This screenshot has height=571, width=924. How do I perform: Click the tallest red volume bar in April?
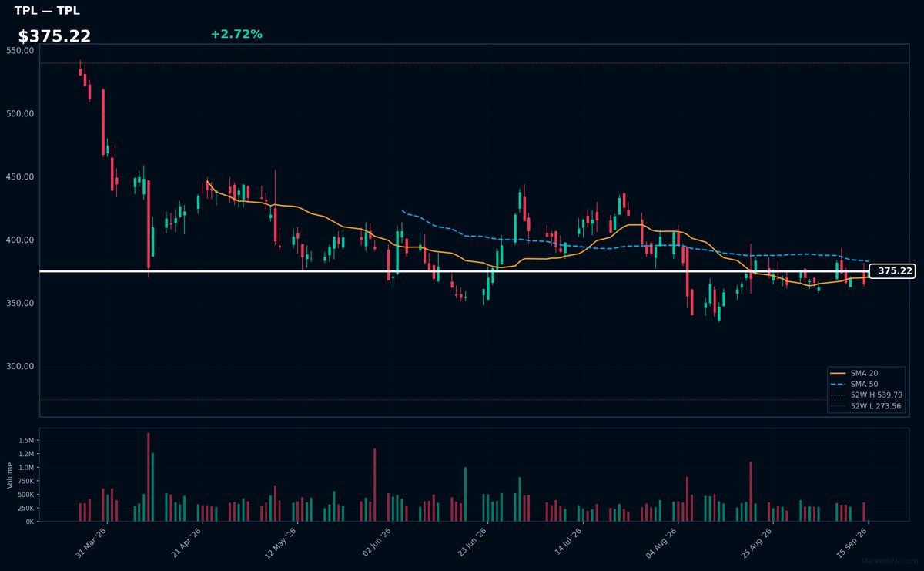tap(148, 477)
